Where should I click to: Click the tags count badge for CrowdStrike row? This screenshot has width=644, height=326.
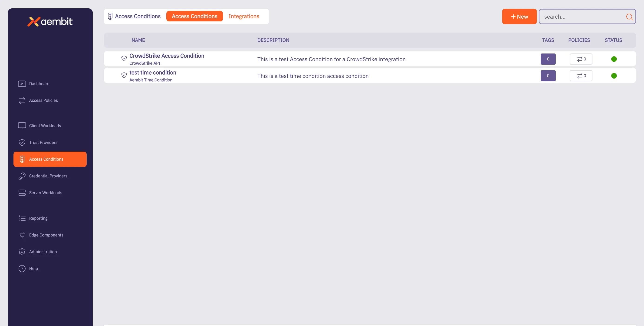click(x=548, y=59)
